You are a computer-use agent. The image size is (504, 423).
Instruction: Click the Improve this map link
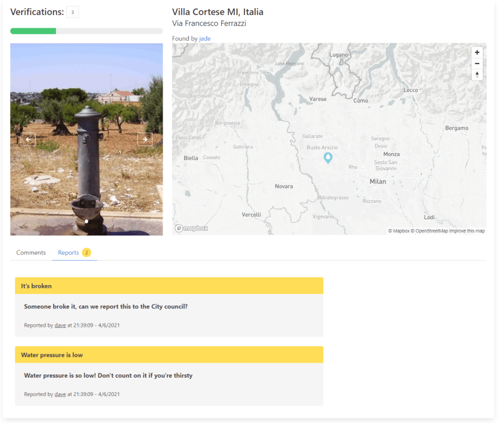pos(467,231)
